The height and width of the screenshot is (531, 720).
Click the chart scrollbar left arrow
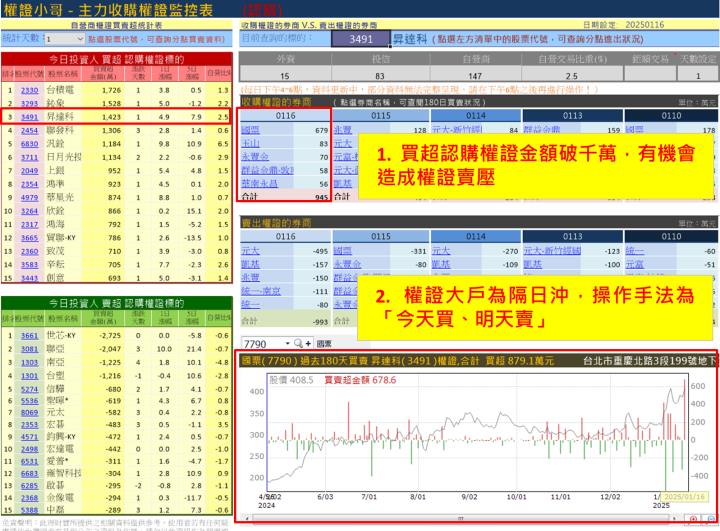coord(247,518)
